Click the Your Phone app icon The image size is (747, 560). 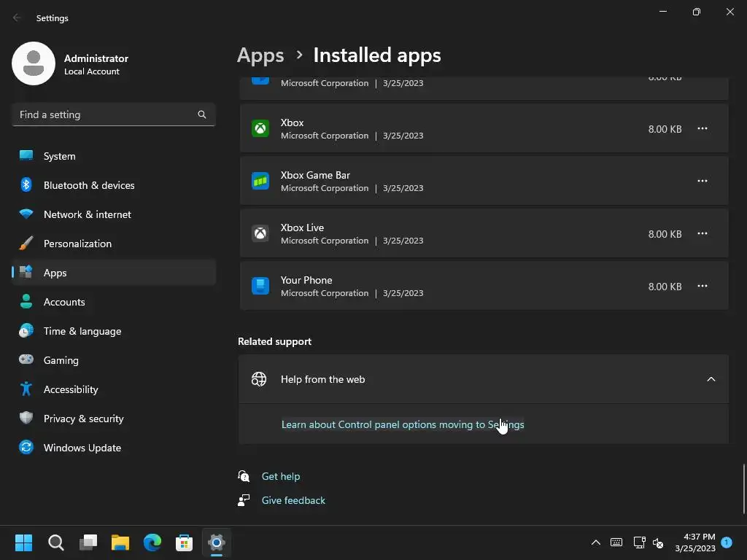point(260,287)
